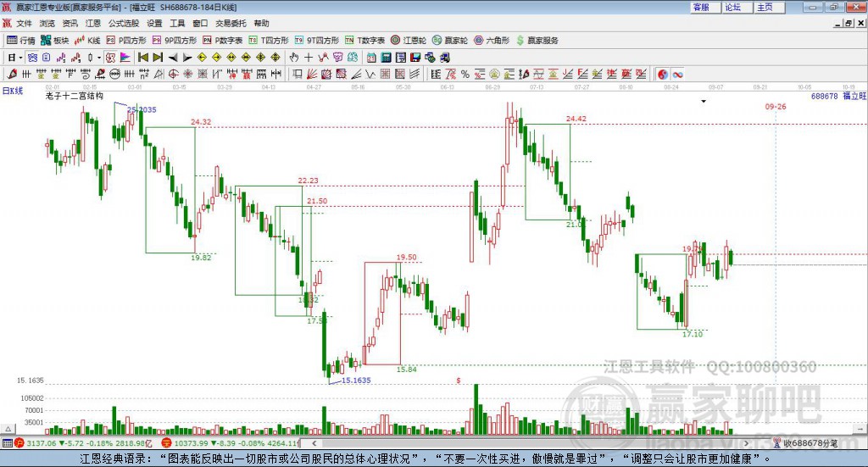Select the circle target drawing tool
Screen dimensions: 868x467
[173, 74]
